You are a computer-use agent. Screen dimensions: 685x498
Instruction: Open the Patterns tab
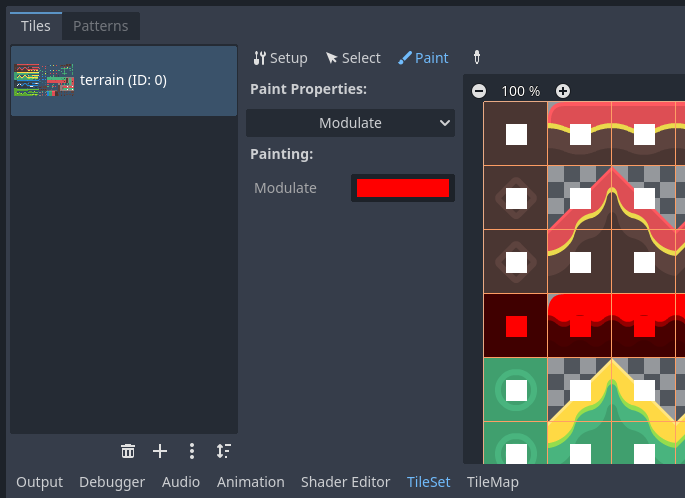pos(101,26)
